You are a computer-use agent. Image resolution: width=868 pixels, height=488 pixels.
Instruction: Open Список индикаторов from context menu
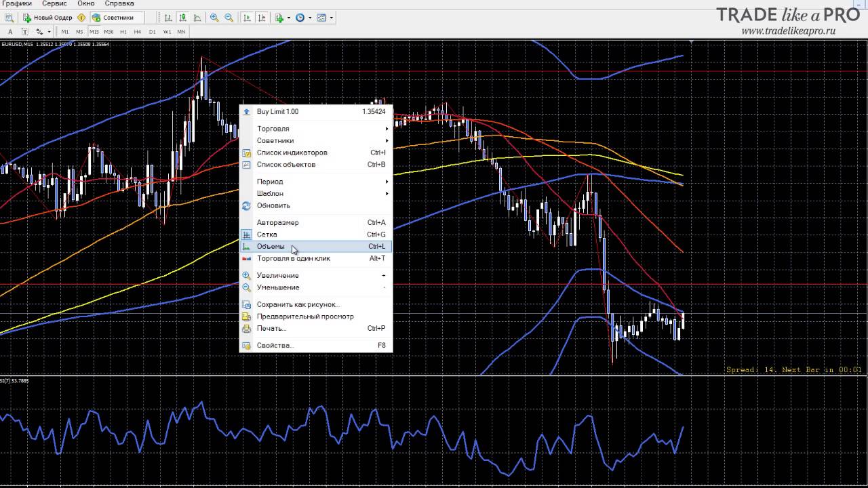click(315, 152)
